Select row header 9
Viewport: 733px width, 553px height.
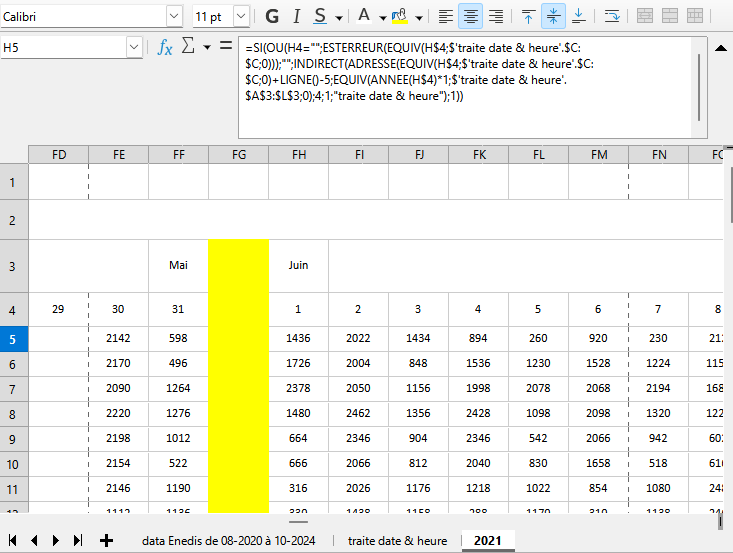(14, 439)
